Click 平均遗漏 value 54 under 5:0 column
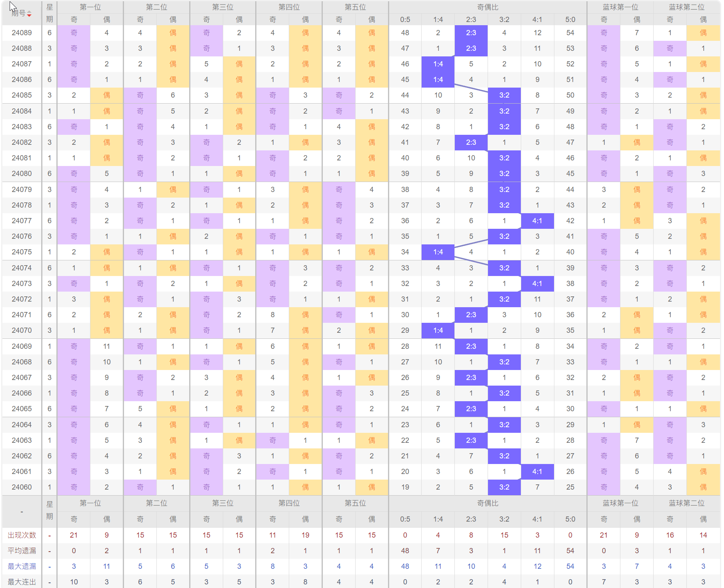 tap(570, 551)
